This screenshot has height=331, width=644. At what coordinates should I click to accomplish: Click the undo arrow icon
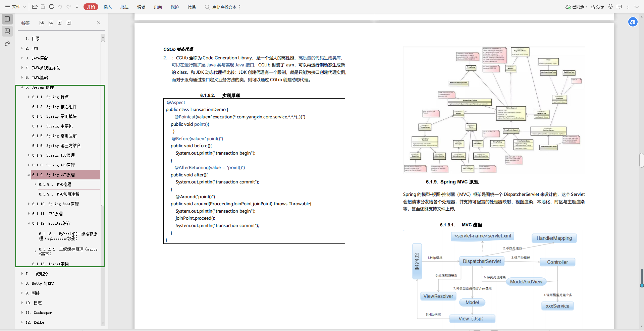(x=60, y=7)
